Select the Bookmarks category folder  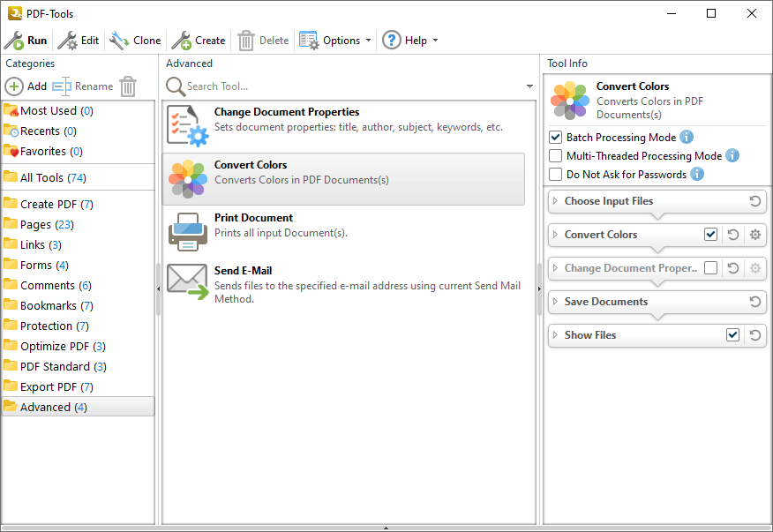(53, 305)
